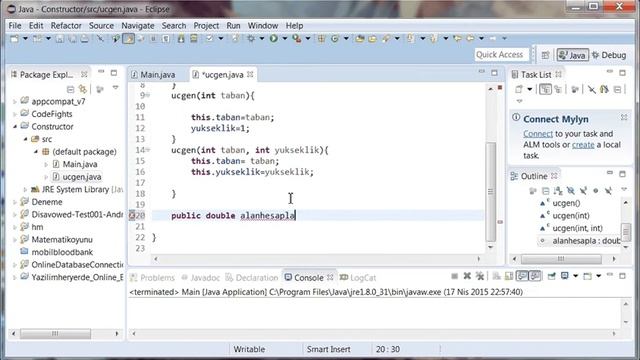Toggle Task List focus on workweek icon
Image resolution: width=640 pixels, height=360 pixels.
(x=575, y=89)
